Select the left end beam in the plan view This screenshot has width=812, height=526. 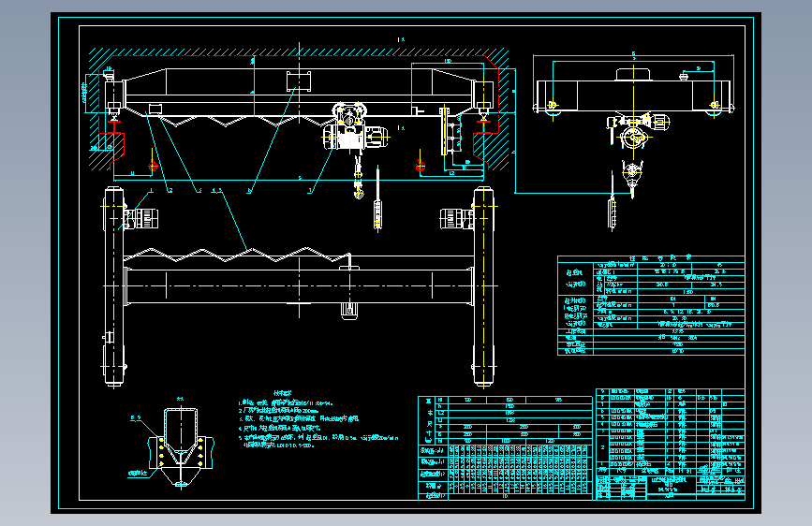point(114,286)
